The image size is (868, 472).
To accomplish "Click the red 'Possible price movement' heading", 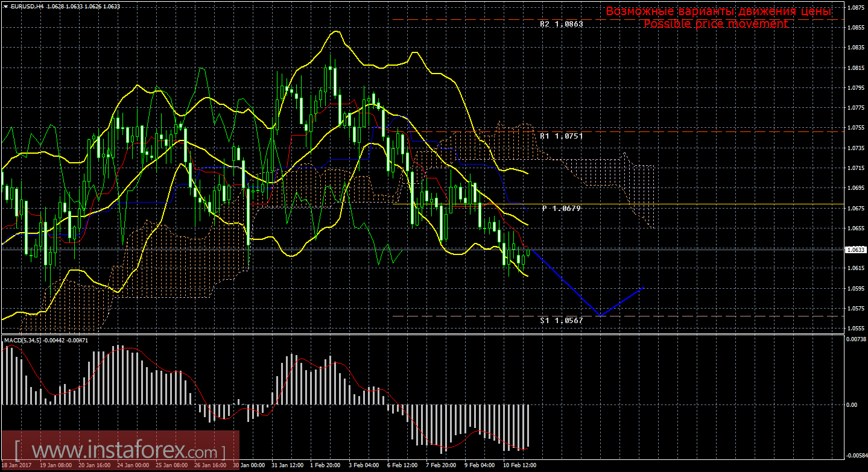I will [x=715, y=24].
